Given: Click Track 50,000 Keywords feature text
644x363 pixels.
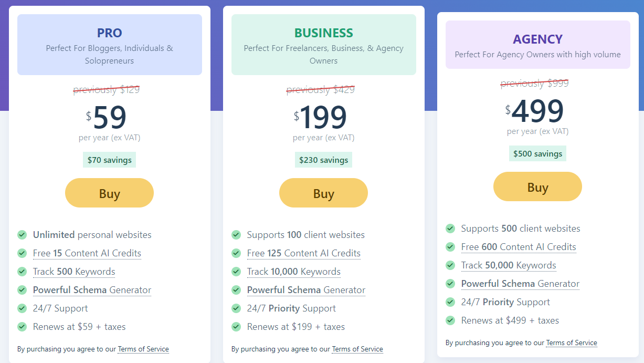Looking at the screenshot, I should [509, 265].
